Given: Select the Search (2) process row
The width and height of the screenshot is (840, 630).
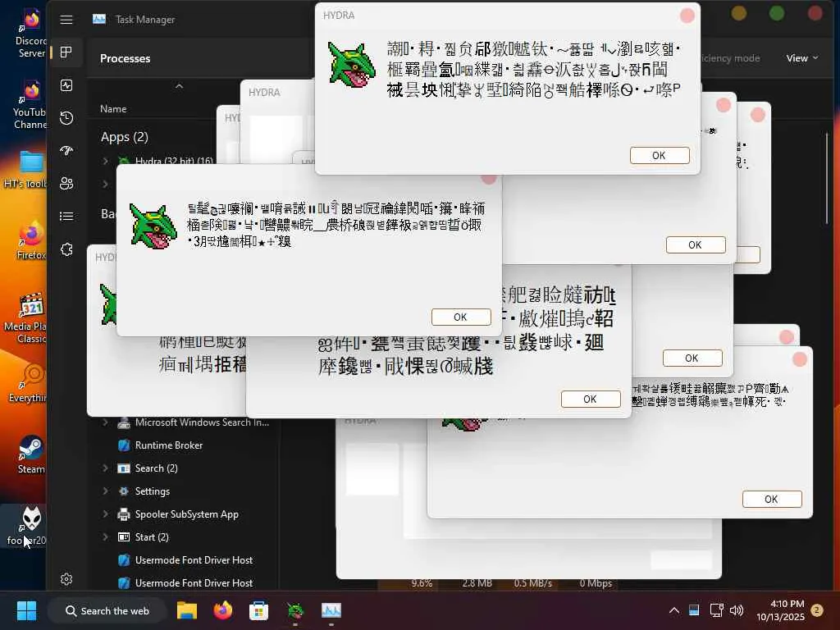Looking at the screenshot, I should (183, 468).
